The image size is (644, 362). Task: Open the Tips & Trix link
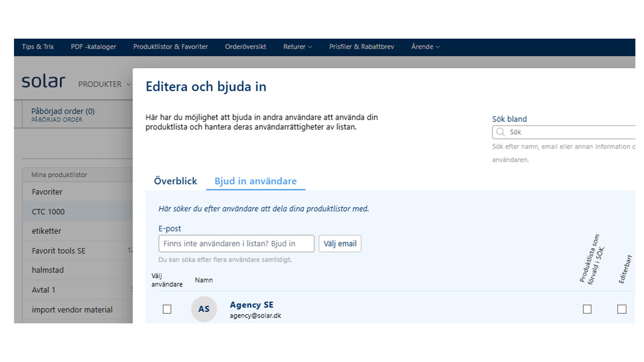point(38,47)
